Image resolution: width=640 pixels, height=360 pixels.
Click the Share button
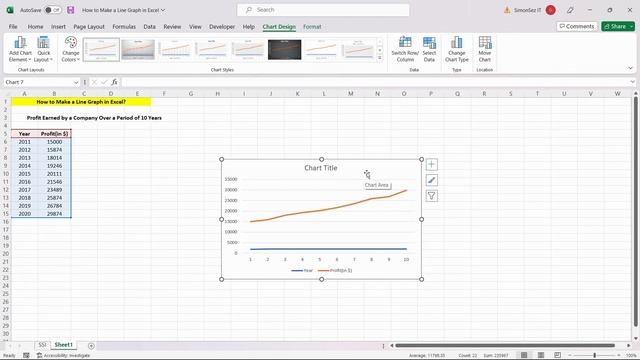[x=615, y=26]
